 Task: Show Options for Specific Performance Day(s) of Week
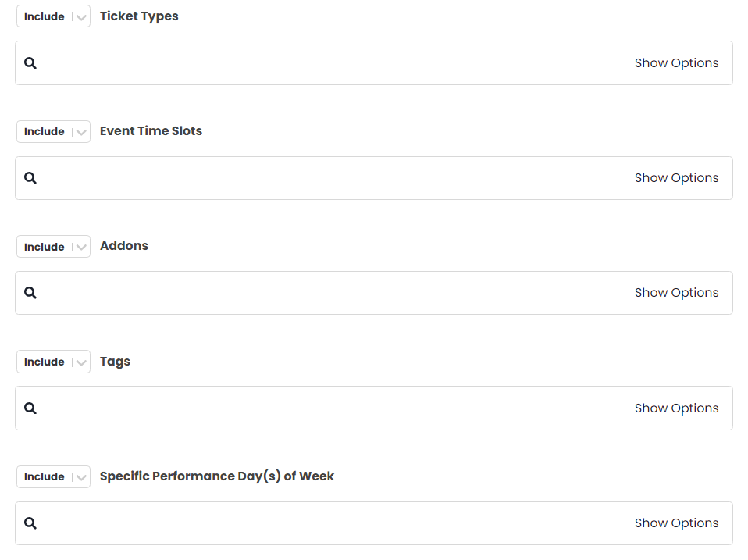tap(676, 523)
